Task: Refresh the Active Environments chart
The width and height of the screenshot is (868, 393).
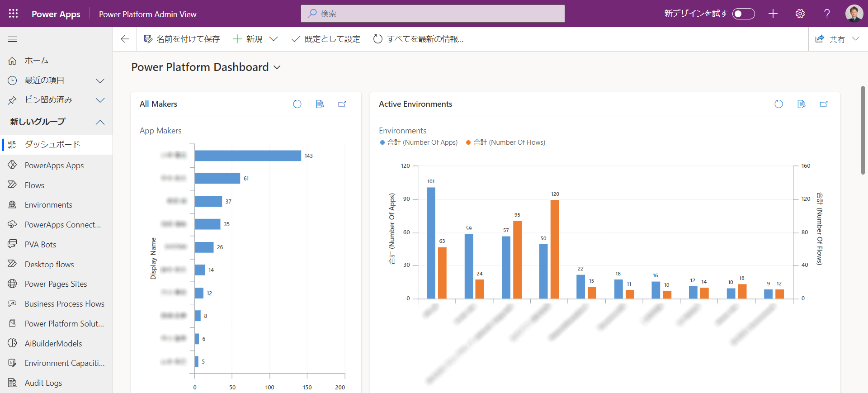Action: click(x=778, y=104)
